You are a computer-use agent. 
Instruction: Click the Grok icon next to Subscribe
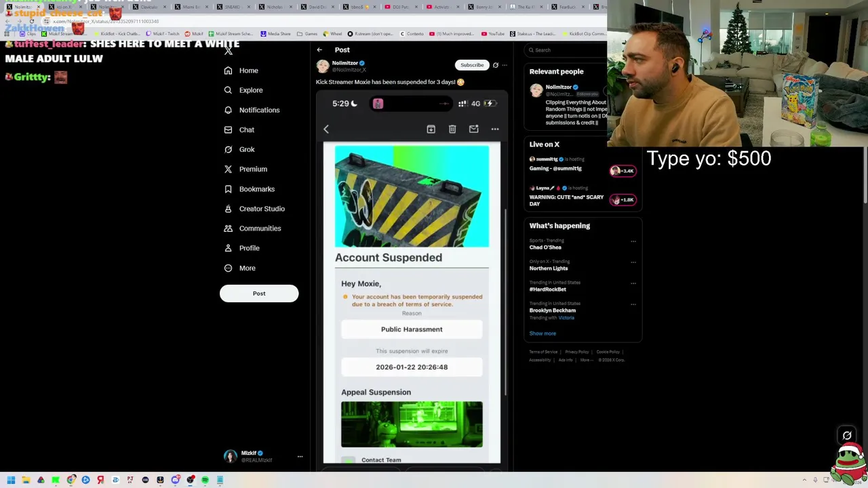tap(496, 65)
